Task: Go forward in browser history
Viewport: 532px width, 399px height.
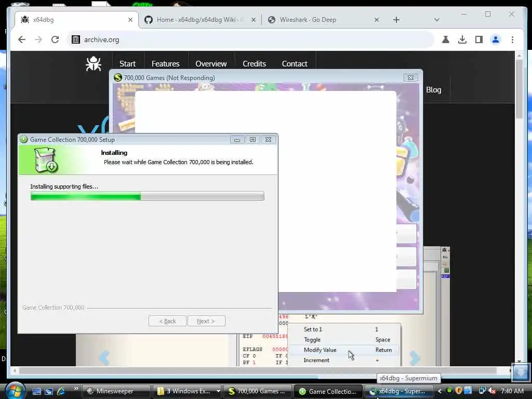Action: tap(38, 39)
